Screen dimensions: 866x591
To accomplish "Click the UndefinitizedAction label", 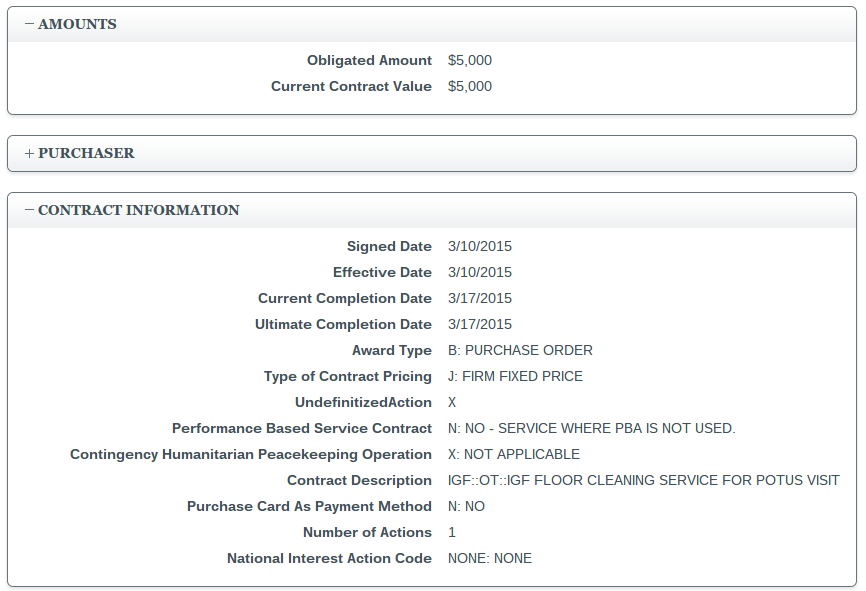I will 363,402.
